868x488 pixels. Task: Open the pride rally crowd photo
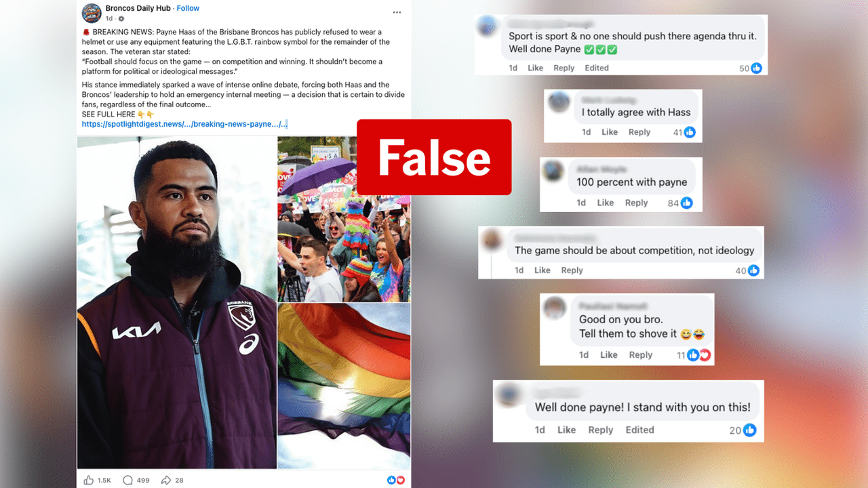[344, 219]
